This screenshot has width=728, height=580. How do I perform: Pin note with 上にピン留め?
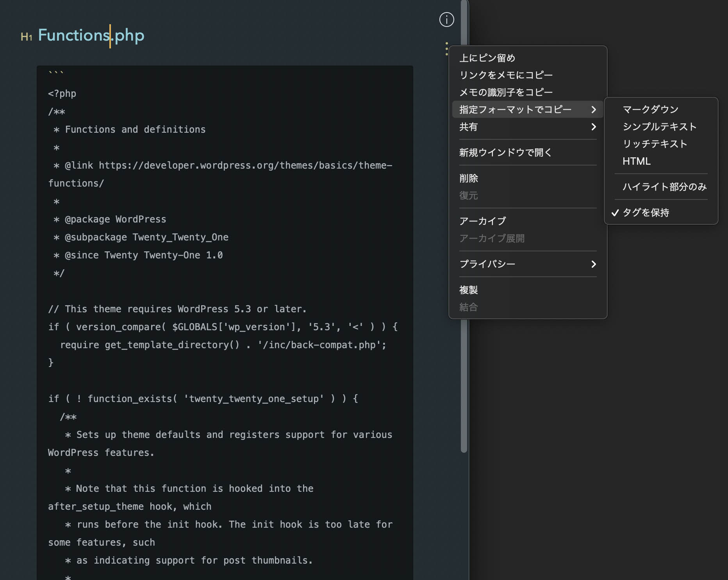[487, 58]
